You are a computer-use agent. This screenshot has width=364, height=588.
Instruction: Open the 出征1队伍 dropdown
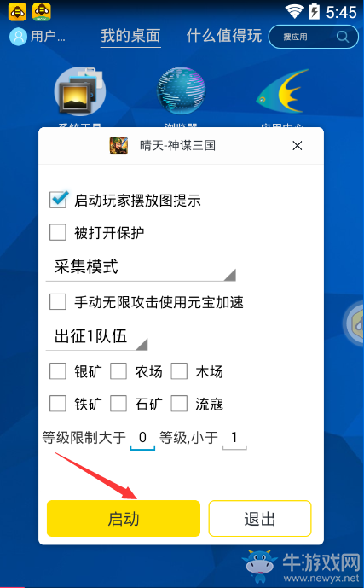(96, 337)
